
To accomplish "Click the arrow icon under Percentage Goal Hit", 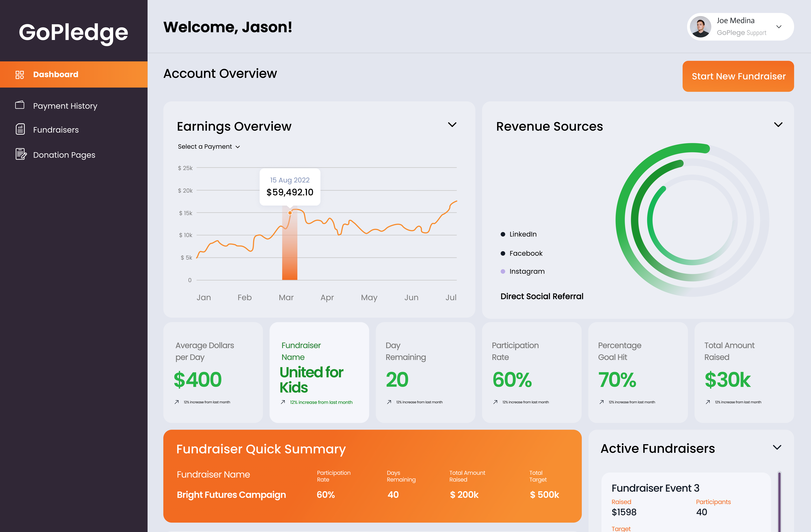I will (x=601, y=402).
